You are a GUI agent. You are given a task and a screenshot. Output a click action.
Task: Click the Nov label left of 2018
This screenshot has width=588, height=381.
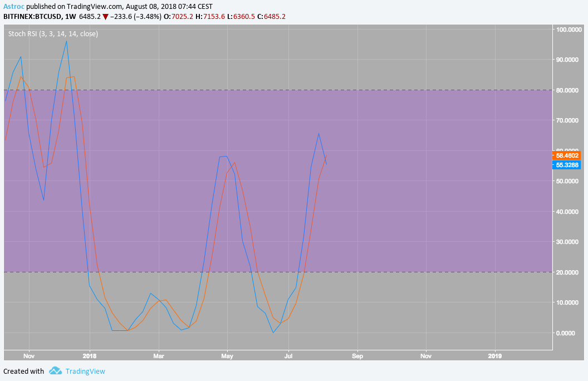pos(29,356)
